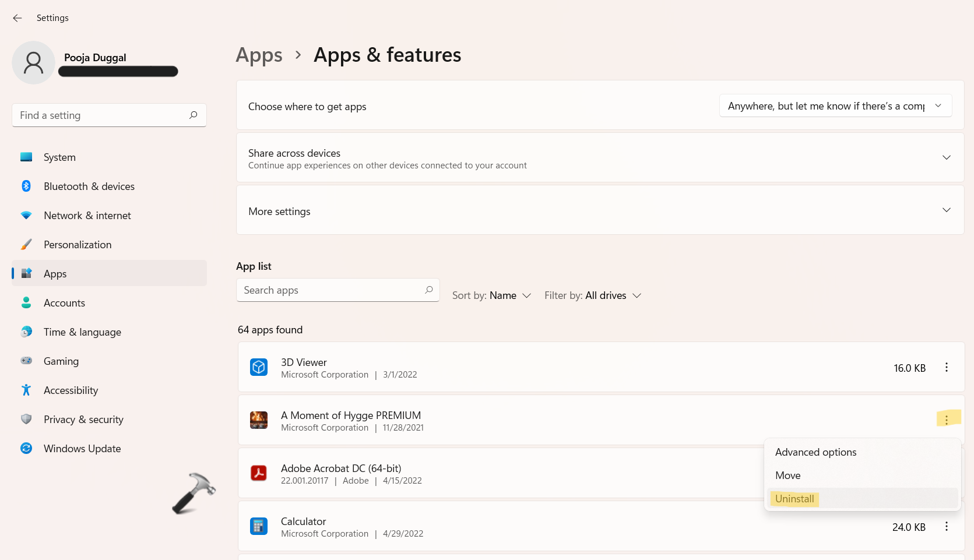Click the user profile avatar picture
This screenshot has height=560, width=974.
34,63
